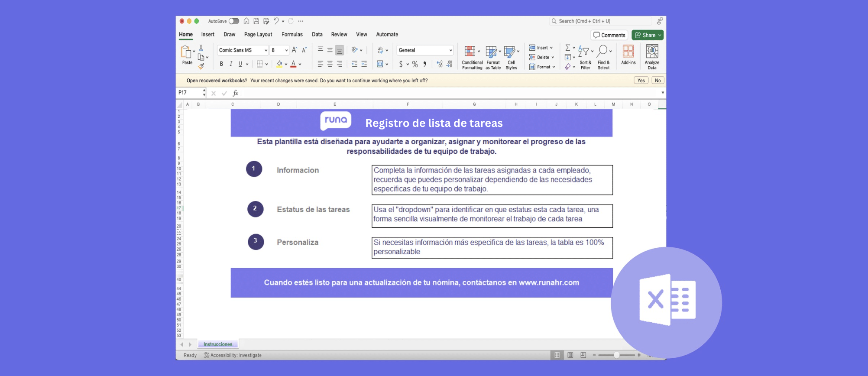Click Yes to open recovered workbooks
This screenshot has height=376, width=868.
click(641, 81)
